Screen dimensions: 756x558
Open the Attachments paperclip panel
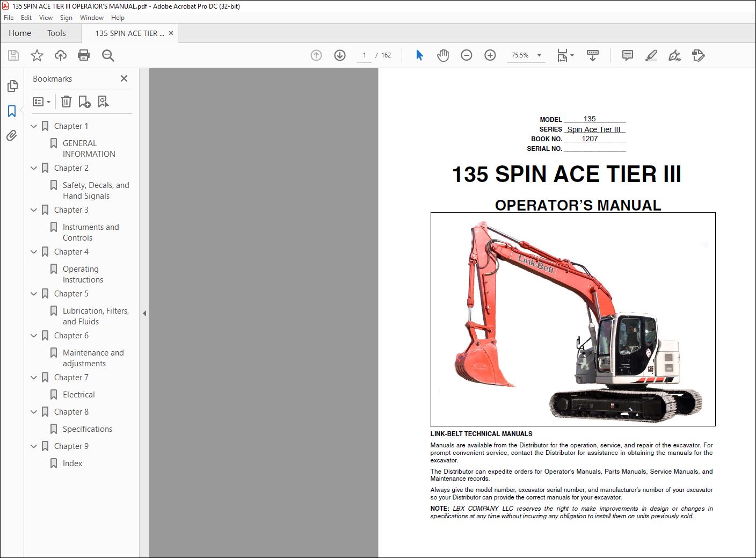12,136
